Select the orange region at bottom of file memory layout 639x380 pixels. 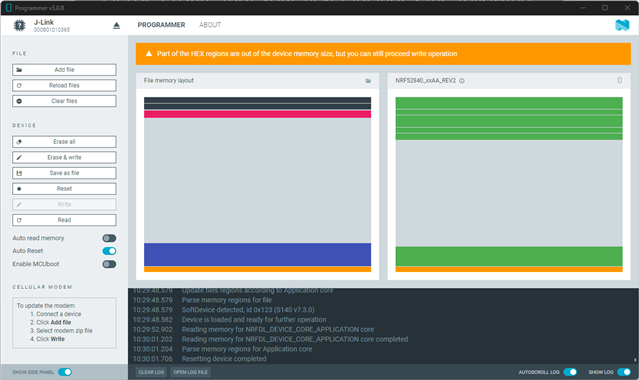pos(258,269)
